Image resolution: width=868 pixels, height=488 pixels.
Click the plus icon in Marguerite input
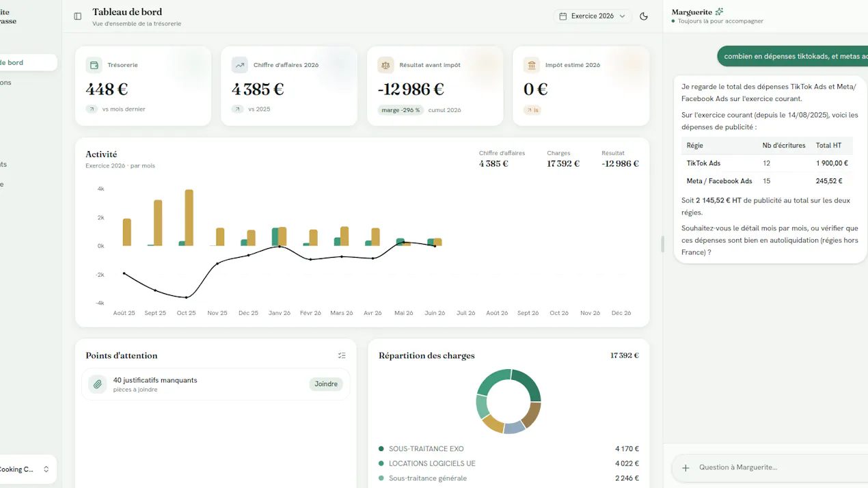(686, 468)
